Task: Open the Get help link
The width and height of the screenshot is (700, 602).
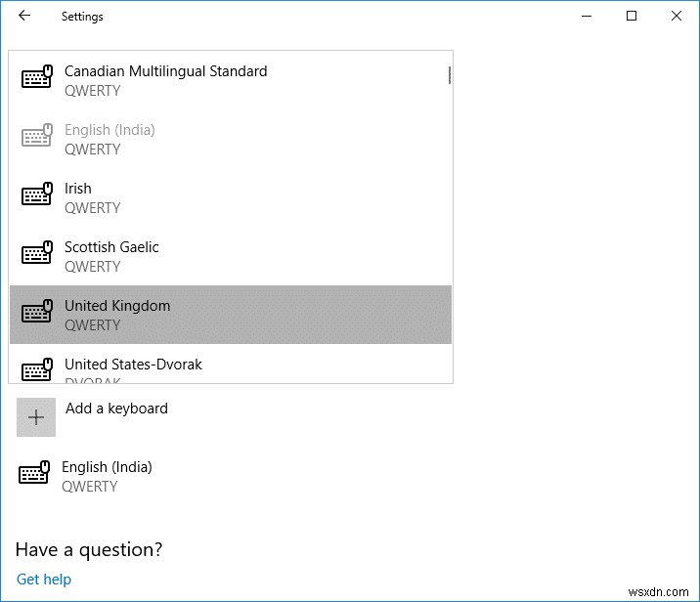Action: click(x=44, y=580)
